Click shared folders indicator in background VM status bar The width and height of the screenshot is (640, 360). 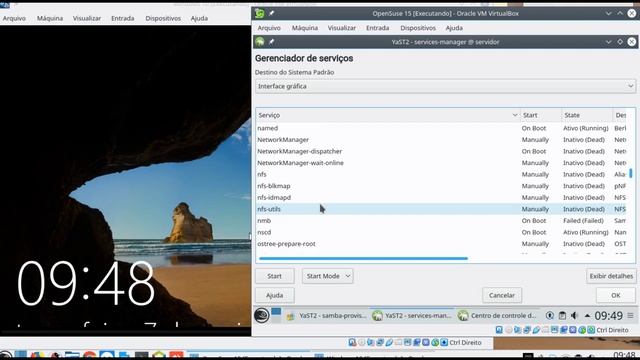pos(398,342)
